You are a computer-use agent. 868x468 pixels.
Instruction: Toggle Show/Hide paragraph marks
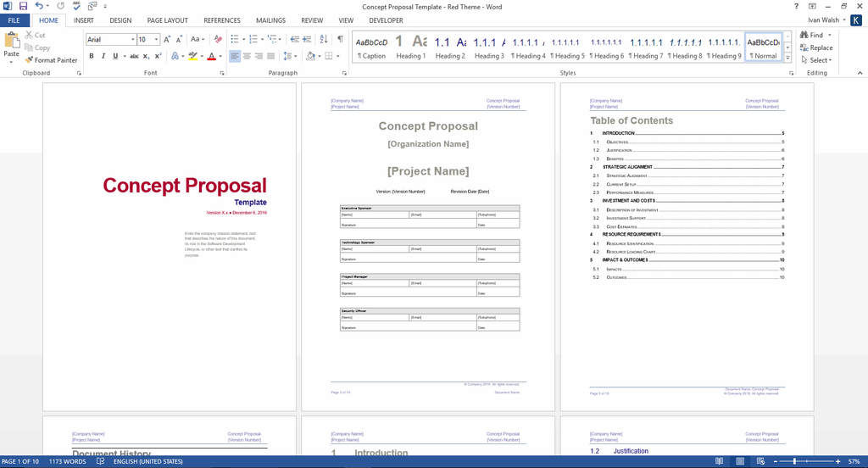pos(340,39)
